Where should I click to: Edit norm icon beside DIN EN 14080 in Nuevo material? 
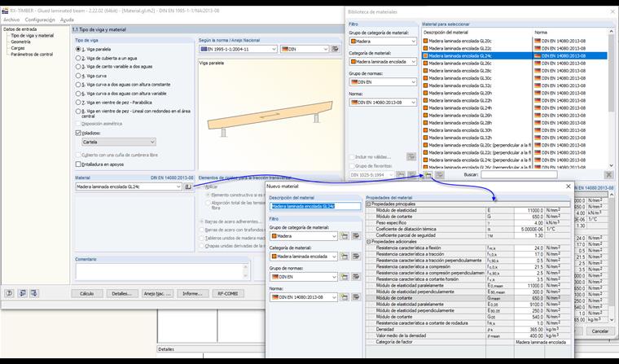pyautogui.click(x=356, y=297)
